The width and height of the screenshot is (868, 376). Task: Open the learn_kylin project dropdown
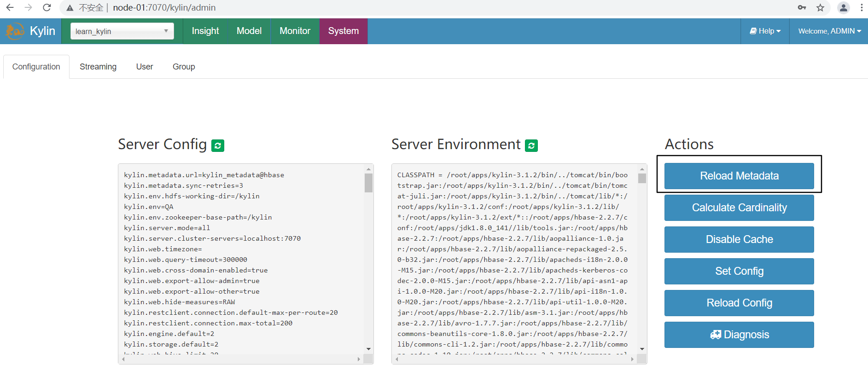pos(122,31)
